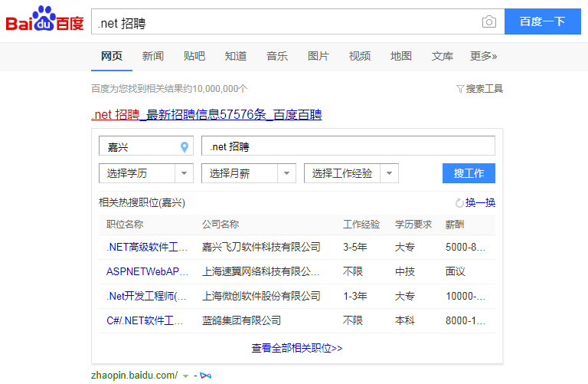The image size is (588, 384).
Task: Click the 百度一下 search button
Action: (x=543, y=21)
